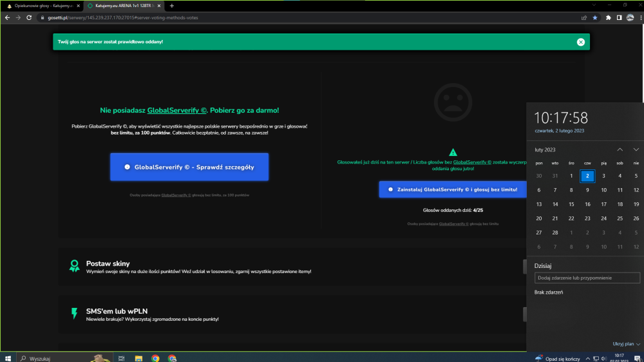
Task: Open the SMS'em lub wPLN section heading
Action: point(117,311)
